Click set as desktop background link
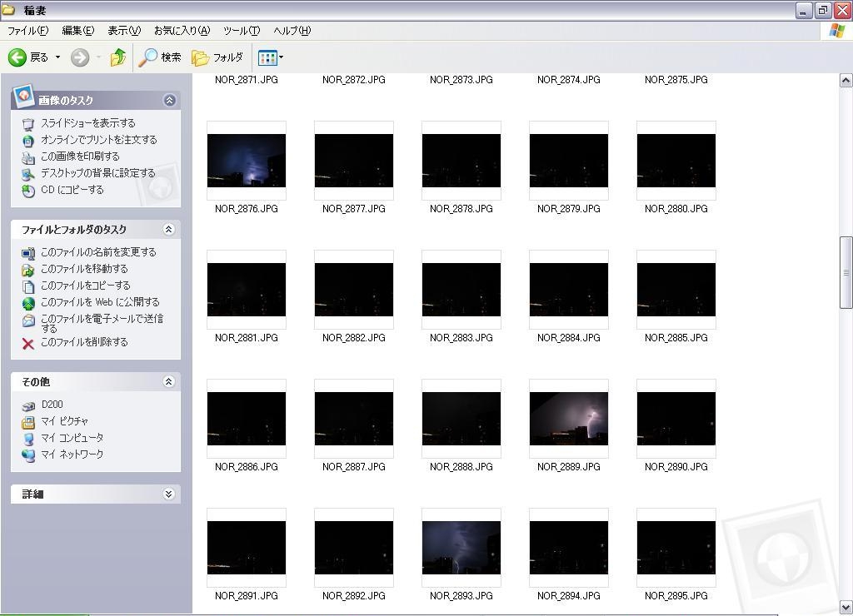The image size is (853, 616). tap(97, 173)
